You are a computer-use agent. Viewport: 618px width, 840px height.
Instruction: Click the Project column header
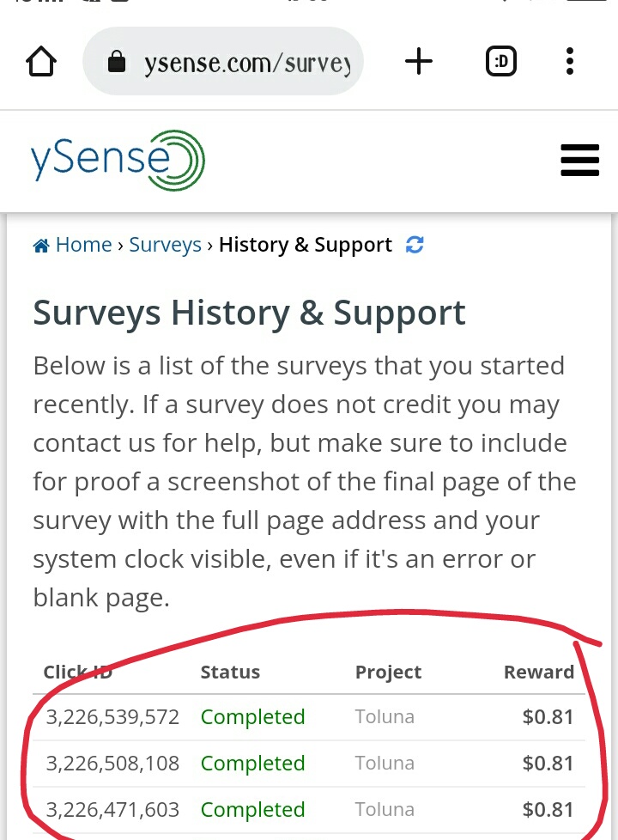point(388,672)
